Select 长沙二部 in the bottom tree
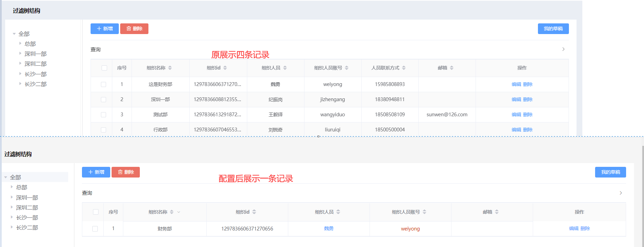Screen dimensions: 644x247 [27, 227]
